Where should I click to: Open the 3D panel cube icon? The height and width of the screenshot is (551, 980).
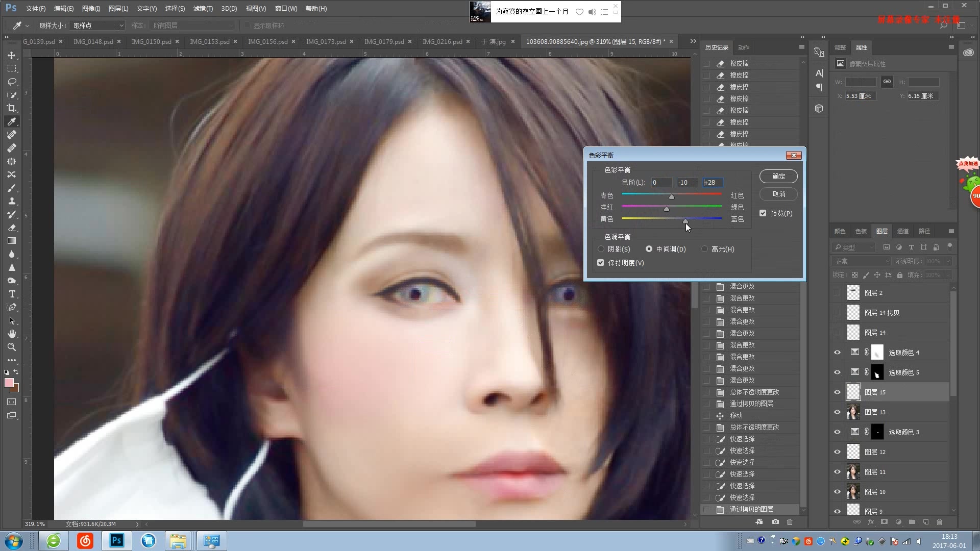(819, 109)
